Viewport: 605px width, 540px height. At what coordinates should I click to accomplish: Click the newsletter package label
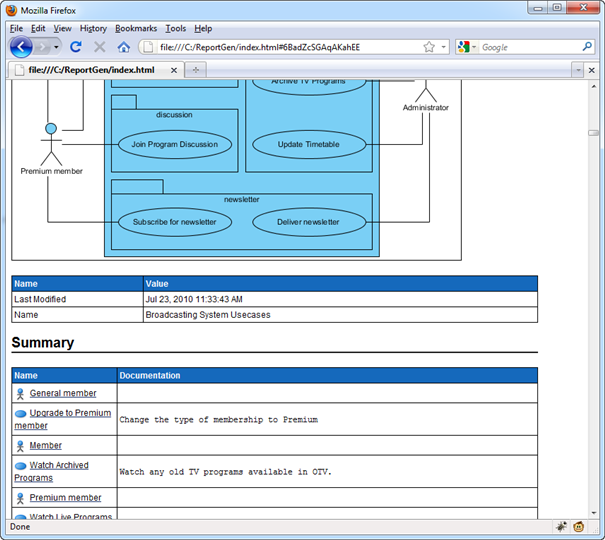click(242, 199)
